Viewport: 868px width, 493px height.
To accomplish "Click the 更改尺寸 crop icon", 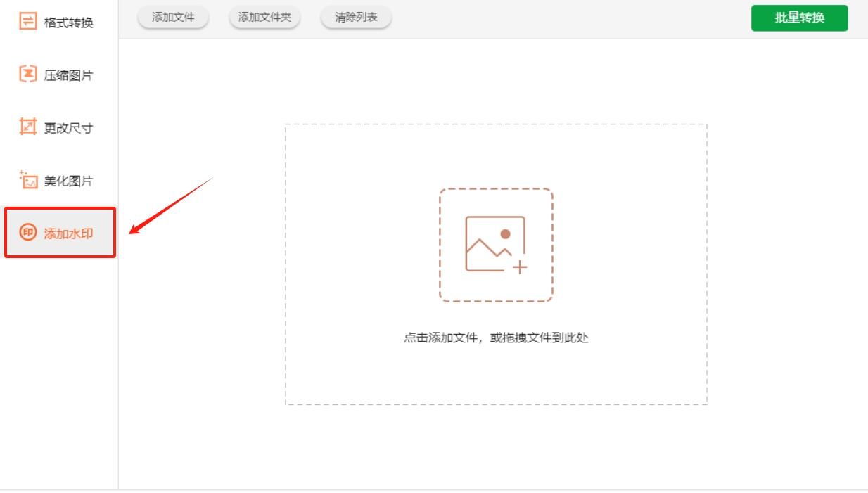I will (27, 127).
